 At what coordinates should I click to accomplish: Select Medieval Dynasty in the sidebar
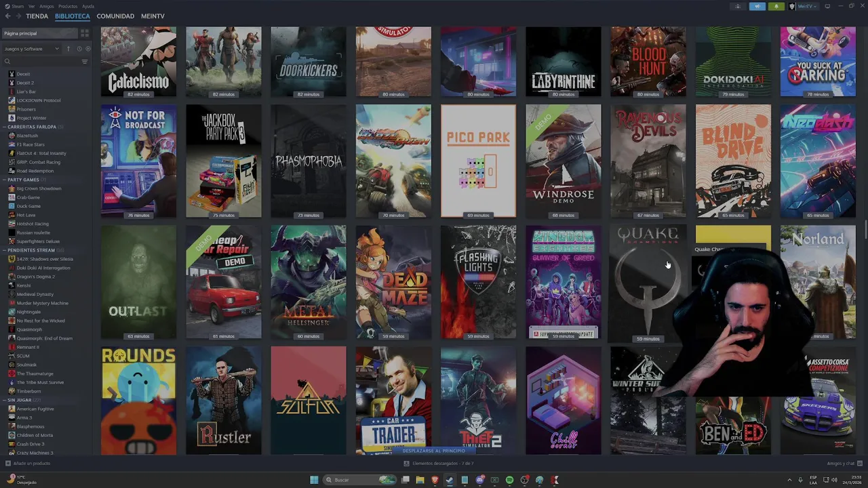(x=34, y=294)
